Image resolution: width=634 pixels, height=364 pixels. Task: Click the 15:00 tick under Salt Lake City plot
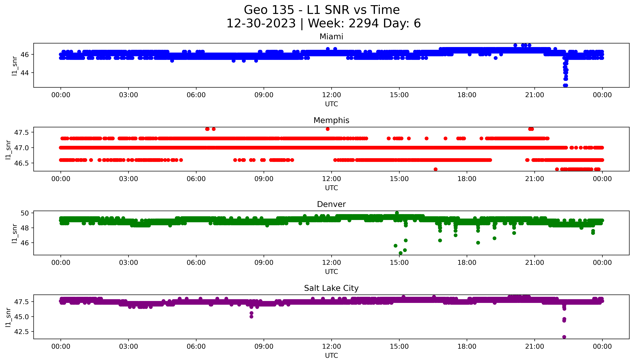399,346
